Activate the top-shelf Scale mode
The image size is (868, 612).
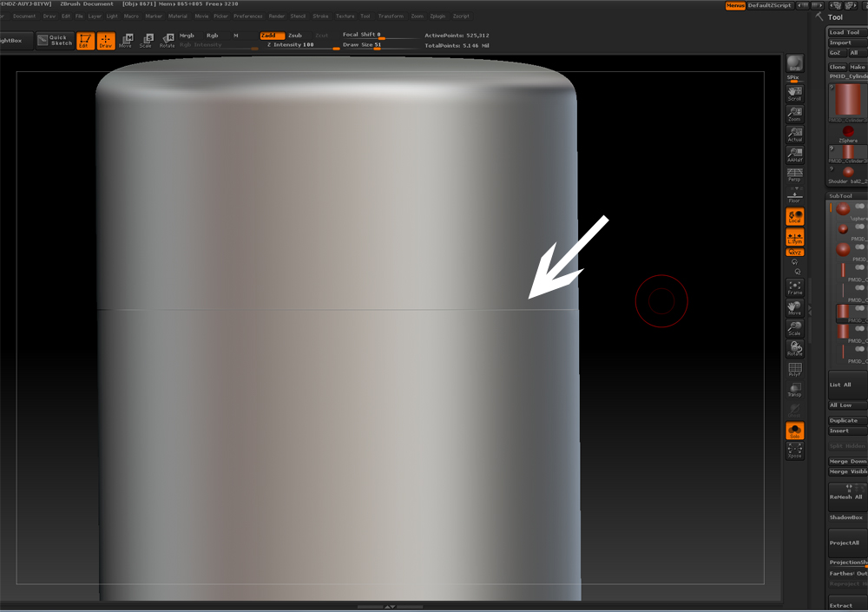pos(147,41)
